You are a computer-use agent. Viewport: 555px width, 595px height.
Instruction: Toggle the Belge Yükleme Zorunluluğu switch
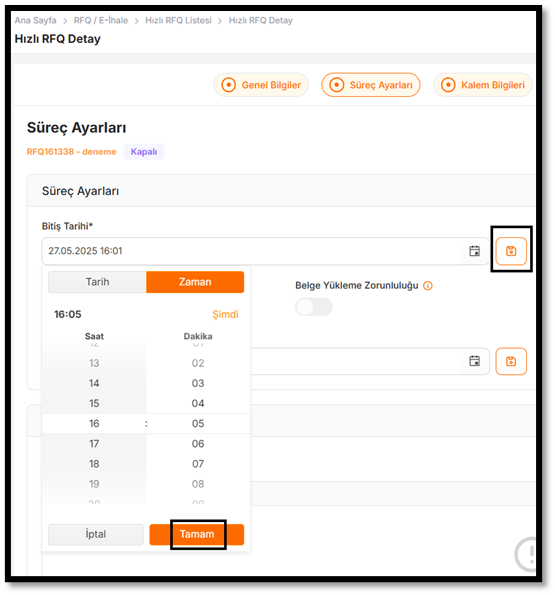[314, 307]
